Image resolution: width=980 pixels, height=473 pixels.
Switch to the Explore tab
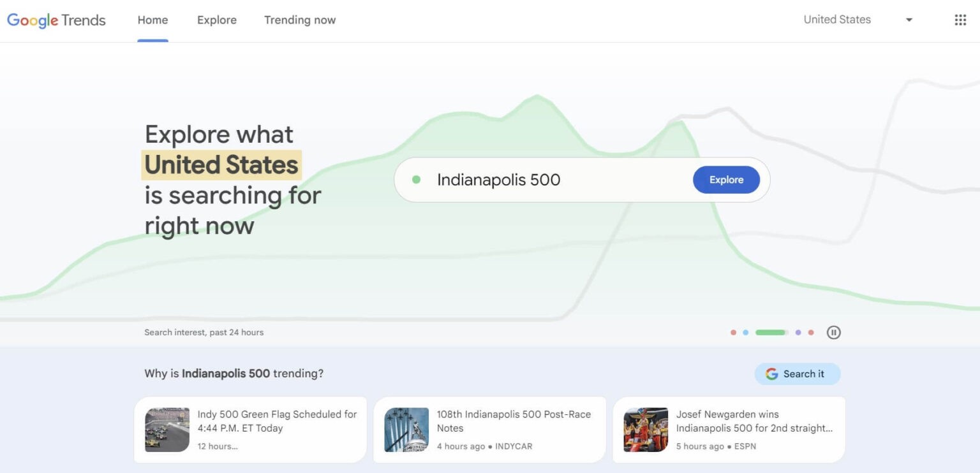pyautogui.click(x=217, y=20)
